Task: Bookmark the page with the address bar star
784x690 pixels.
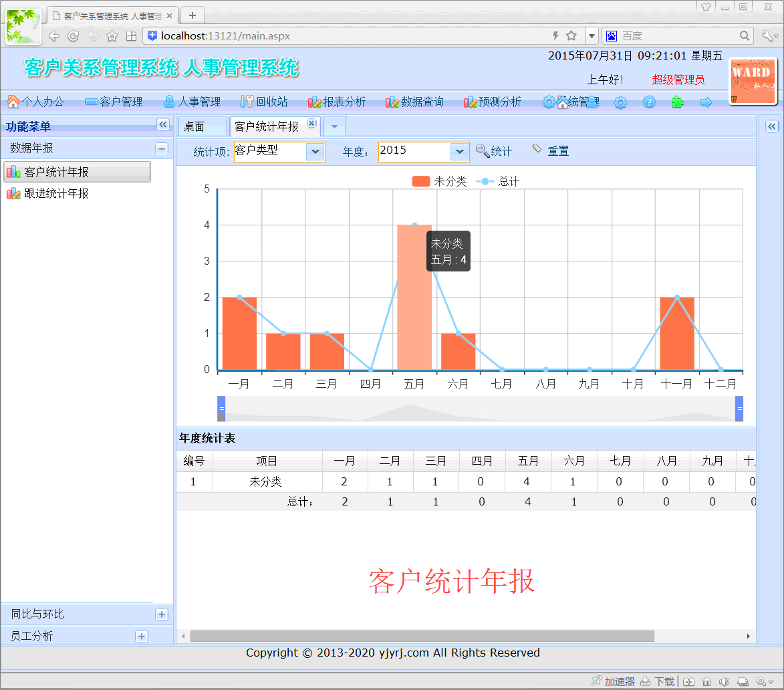Action: [571, 35]
